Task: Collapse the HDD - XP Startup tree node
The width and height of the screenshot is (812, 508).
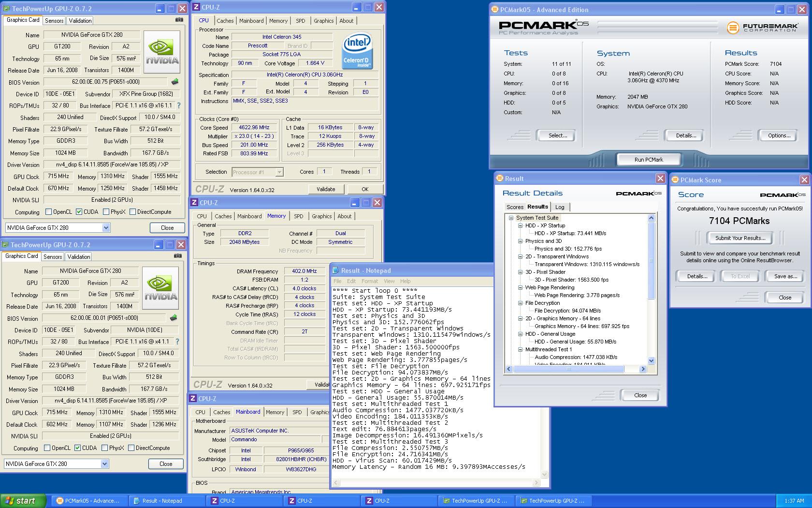Action: pyautogui.click(x=521, y=225)
